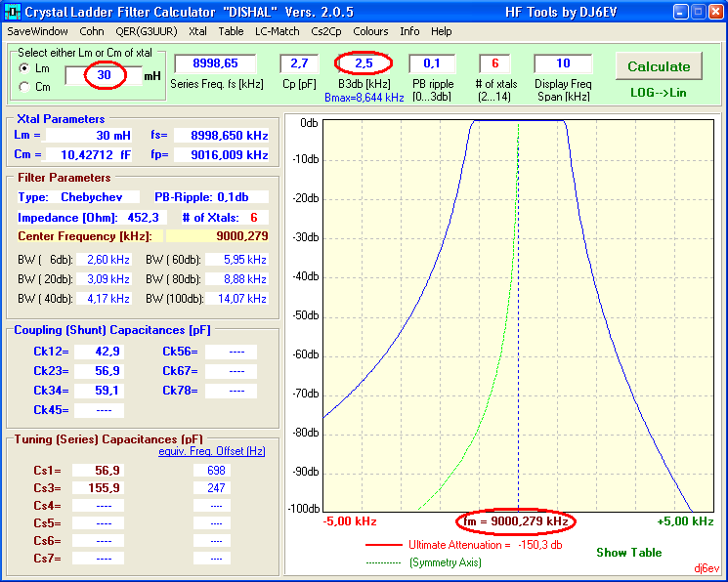Click Cs1 value 56,9
This screenshot has height=582, width=728.
click(99, 470)
